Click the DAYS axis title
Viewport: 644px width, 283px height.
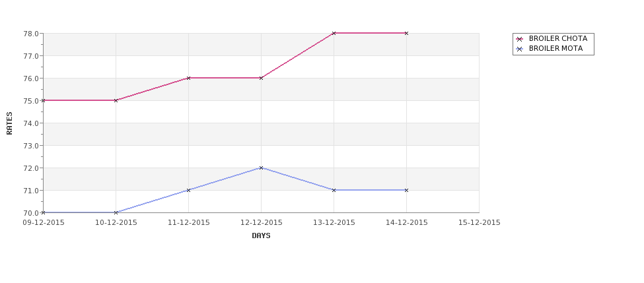(x=261, y=236)
